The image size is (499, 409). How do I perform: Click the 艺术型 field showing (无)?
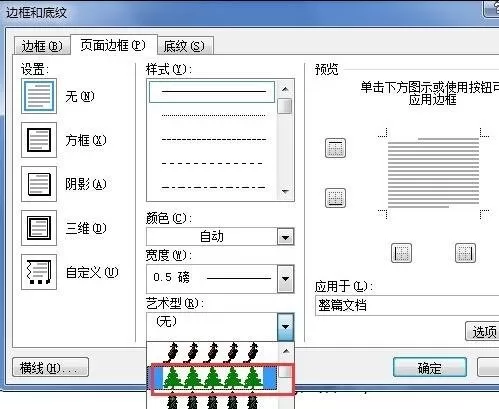click(212, 326)
